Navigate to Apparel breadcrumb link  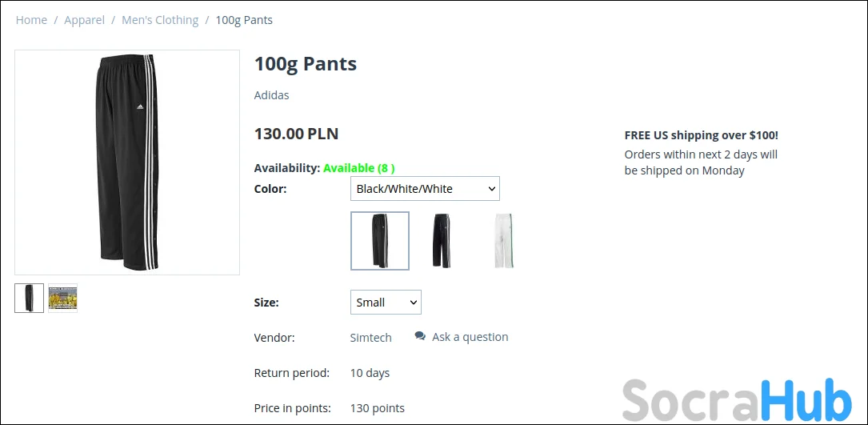click(84, 20)
